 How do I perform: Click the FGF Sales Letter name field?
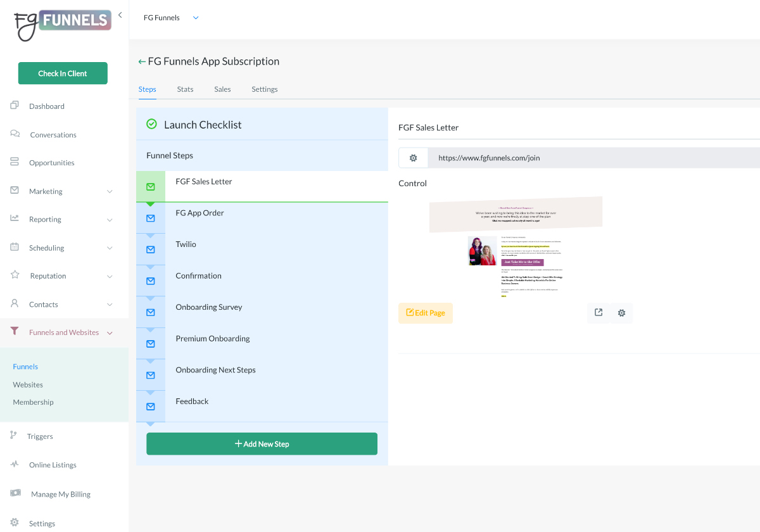point(579,127)
